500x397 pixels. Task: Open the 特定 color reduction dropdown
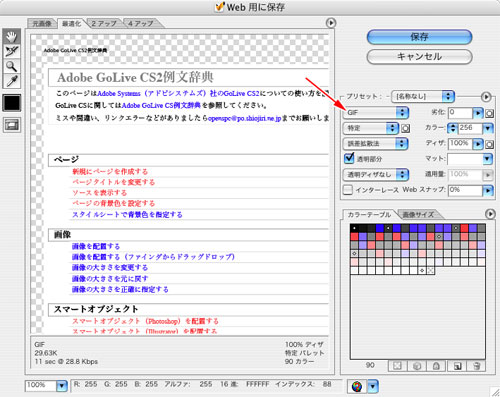pyautogui.click(x=371, y=128)
